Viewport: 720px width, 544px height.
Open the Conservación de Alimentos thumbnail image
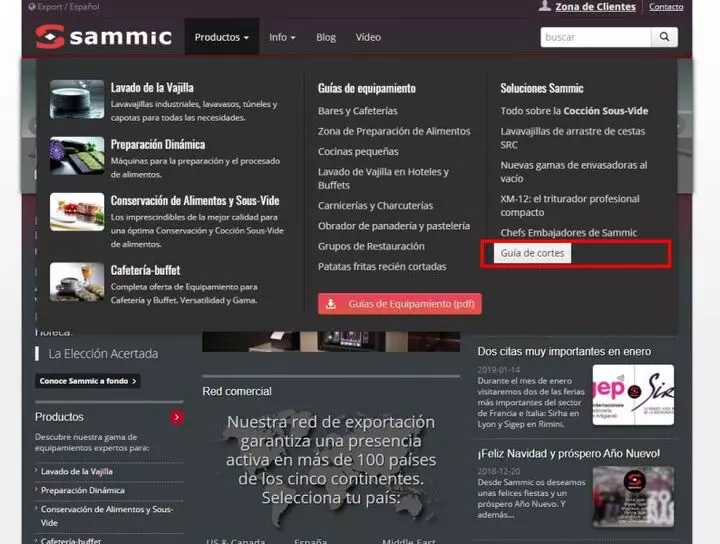[x=77, y=212]
